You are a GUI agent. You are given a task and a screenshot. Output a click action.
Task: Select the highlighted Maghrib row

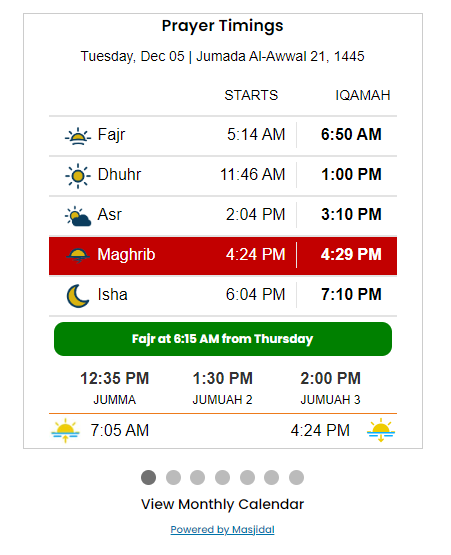pyautogui.click(x=223, y=256)
